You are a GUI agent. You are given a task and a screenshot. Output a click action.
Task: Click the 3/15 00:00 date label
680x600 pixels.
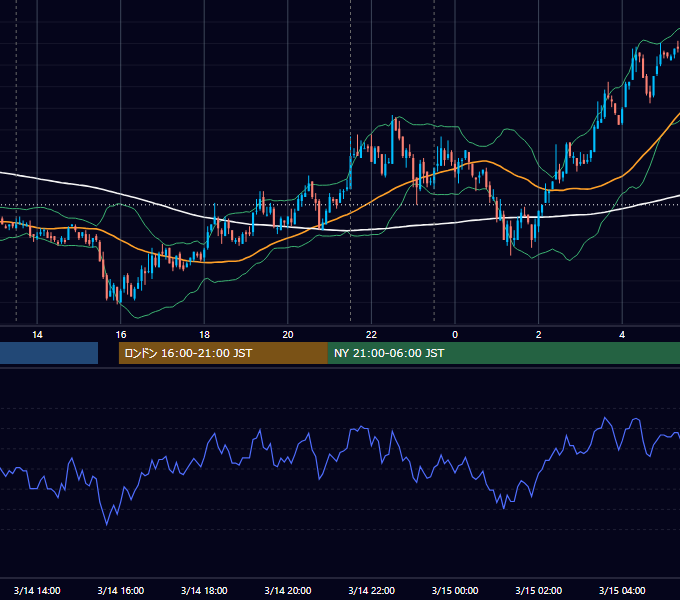455,590
